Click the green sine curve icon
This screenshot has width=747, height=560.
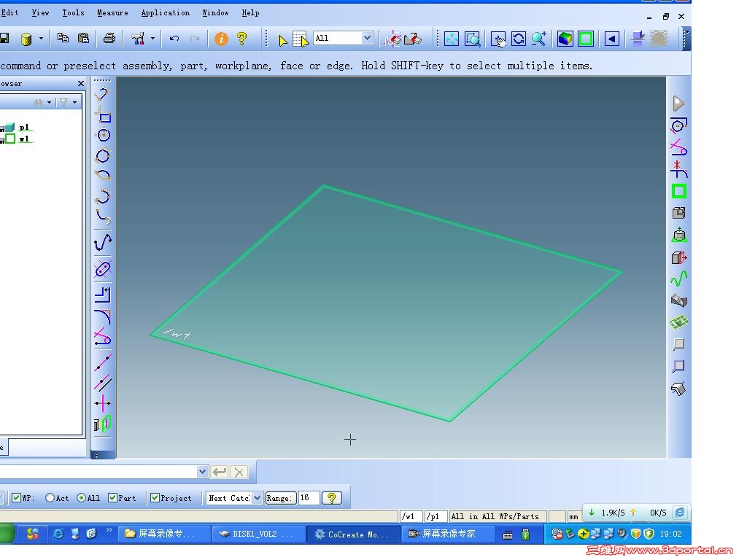click(679, 279)
